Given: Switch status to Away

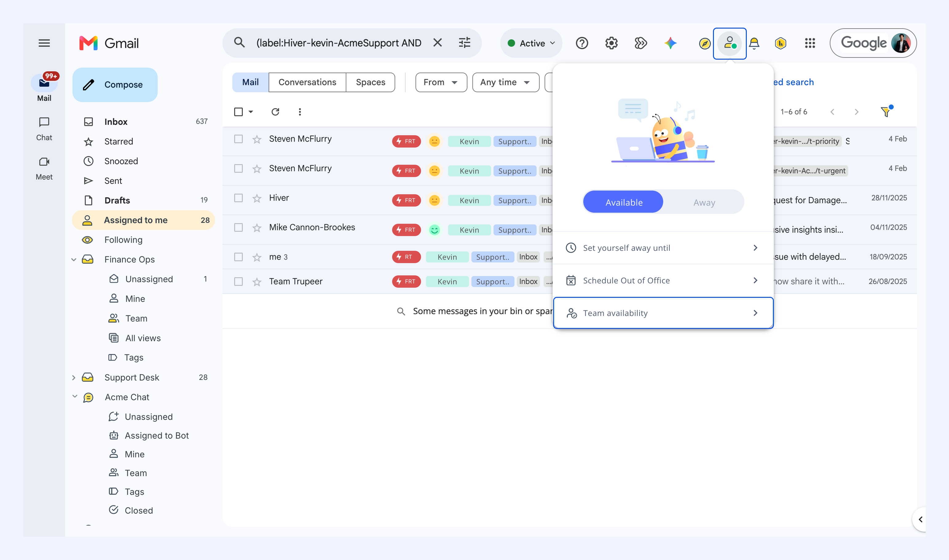Looking at the screenshot, I should click(x=704, y=202).
